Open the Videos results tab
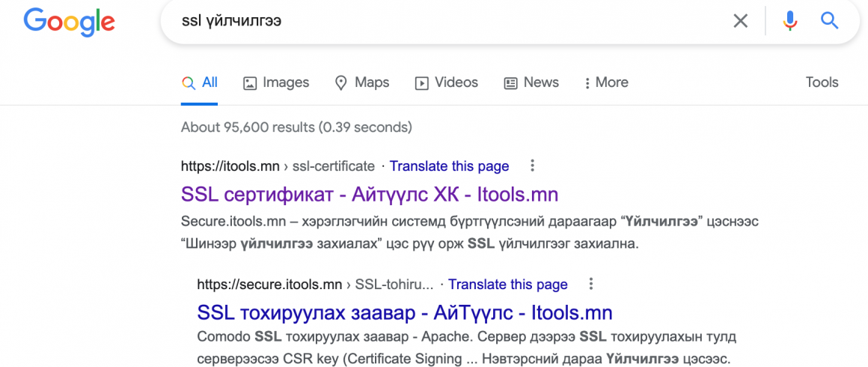This screenshot has height=367, width=868. pyautogui.click(x=447, y=82)
